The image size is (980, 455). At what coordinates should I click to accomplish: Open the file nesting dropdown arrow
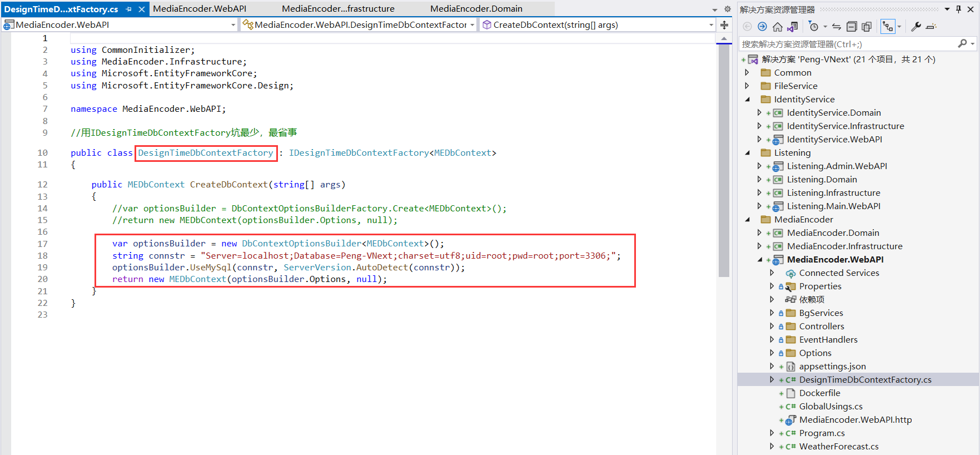(x=899, y=26)
